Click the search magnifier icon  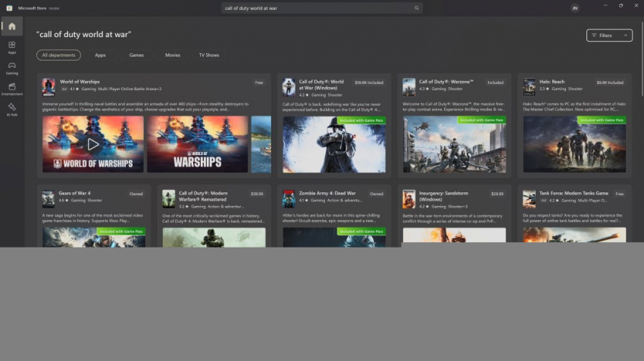417,8
